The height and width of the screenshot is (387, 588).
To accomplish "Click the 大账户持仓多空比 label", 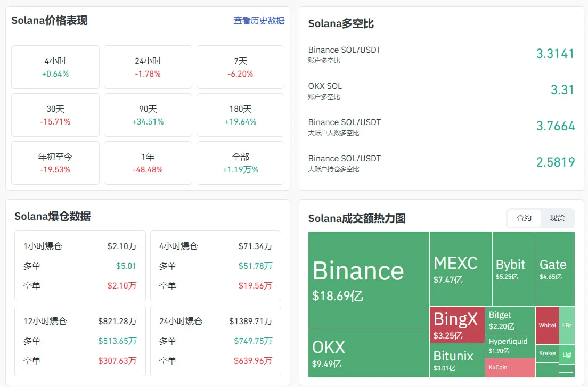I will (333, 169).
